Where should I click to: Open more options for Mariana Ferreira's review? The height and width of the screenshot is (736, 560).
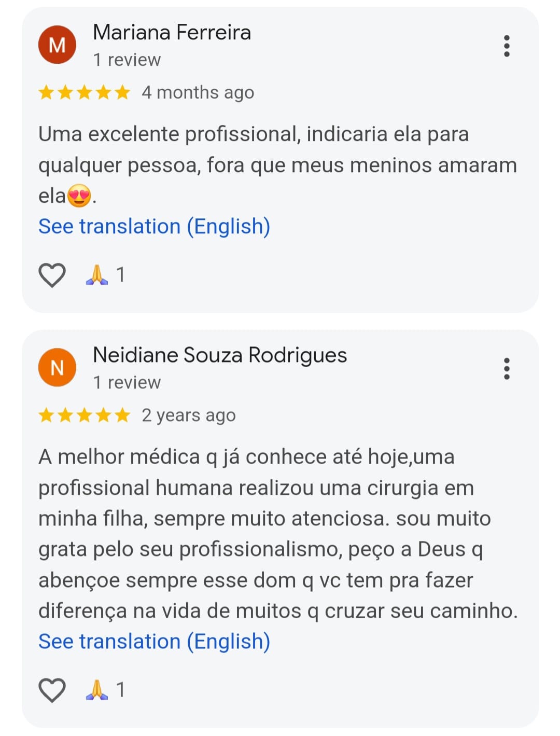pos(507,46)
